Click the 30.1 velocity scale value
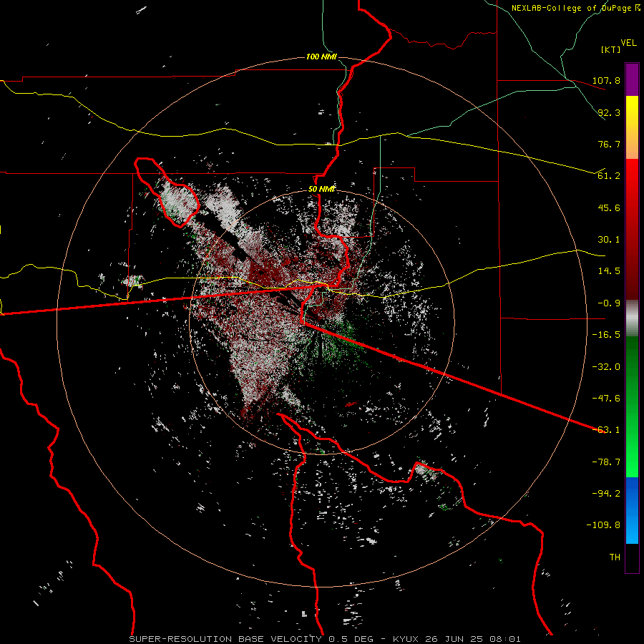This screenshot has width=644, height=644. (x=609, y=240)
